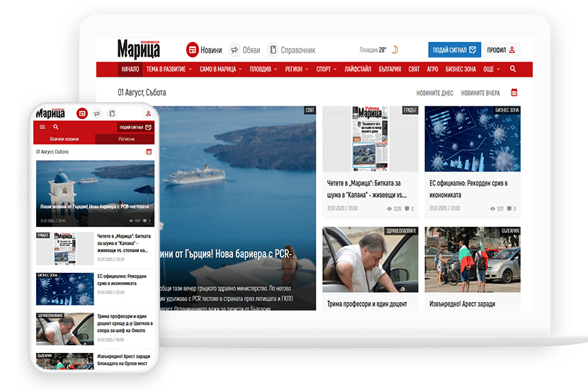
Task: Open headline ЕС официално: Рекорден срив
Action: pos(468,189)
